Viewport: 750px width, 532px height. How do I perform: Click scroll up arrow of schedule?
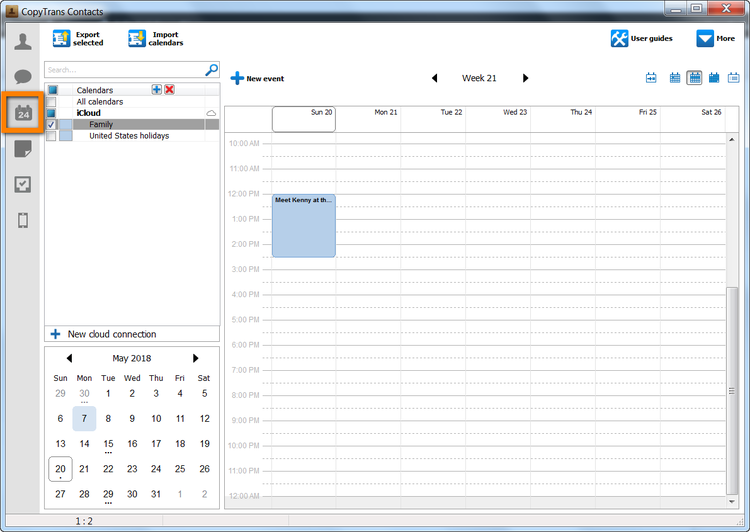(x=732, y=139)
